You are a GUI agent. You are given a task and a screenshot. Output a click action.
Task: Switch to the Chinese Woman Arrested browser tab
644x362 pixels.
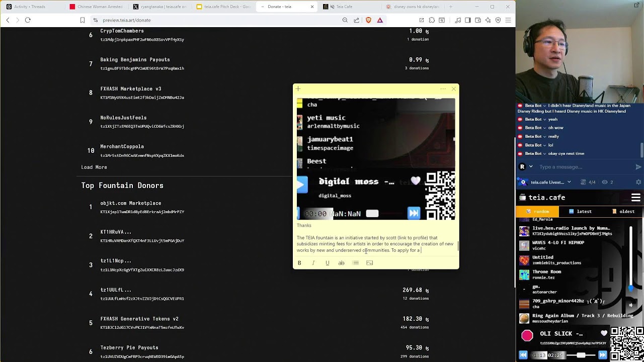(96, 7)
